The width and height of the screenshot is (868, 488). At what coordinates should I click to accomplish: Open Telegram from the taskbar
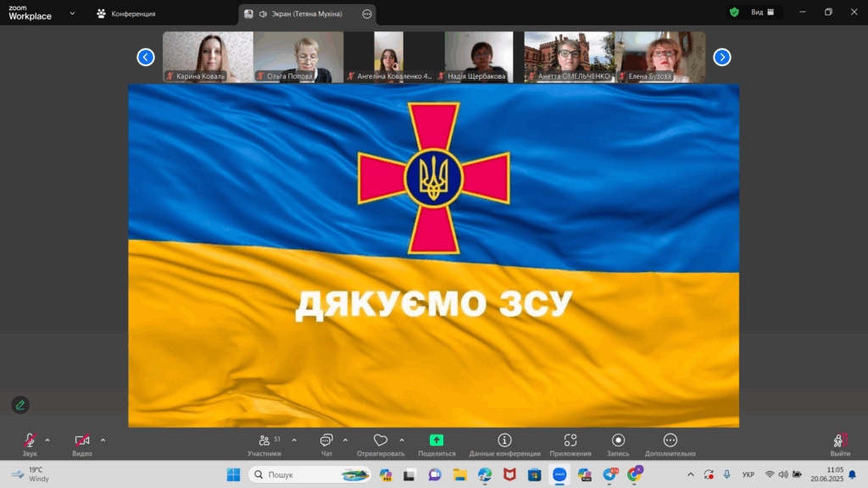coord(610,474)
